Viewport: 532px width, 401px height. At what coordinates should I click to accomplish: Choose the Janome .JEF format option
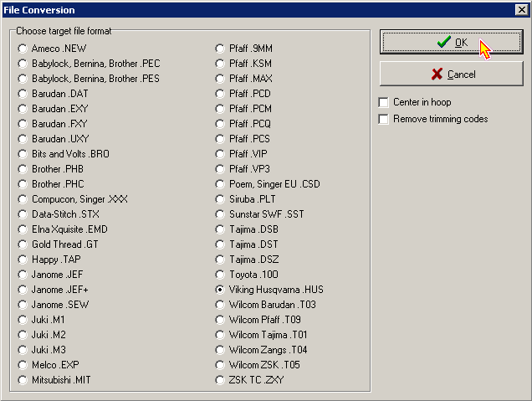coord(23,275)
